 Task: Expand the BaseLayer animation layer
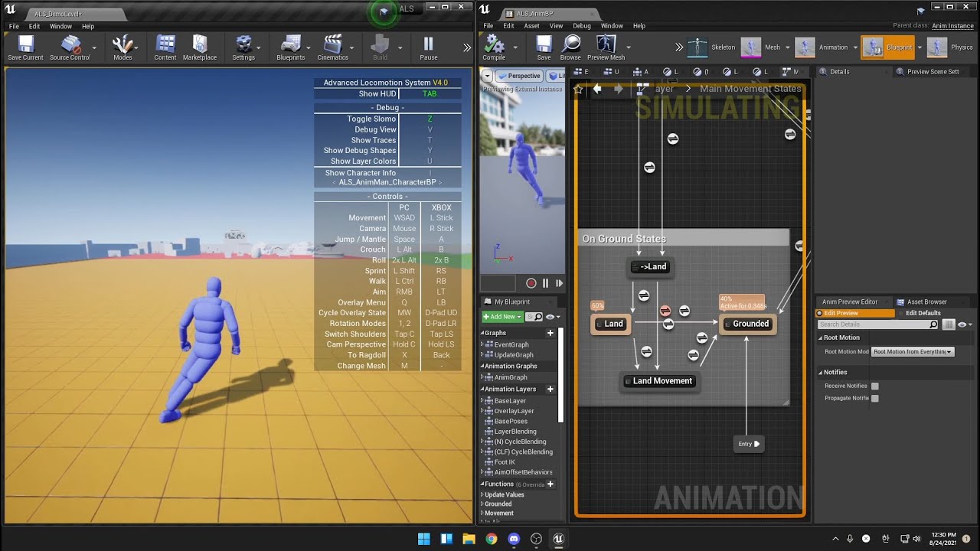click(x=482, y=400)
